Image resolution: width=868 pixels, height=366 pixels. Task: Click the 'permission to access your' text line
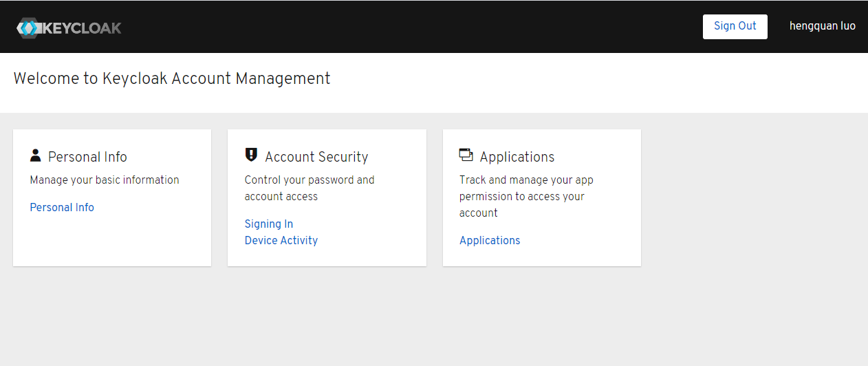[522, 197]
